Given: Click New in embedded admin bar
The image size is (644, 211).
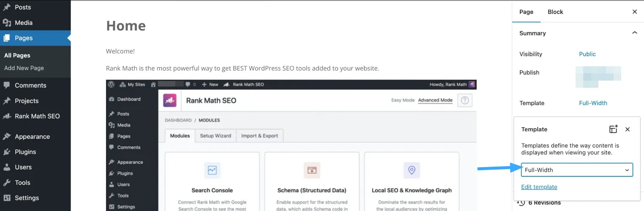Looking at the screenshot, I should tap(210, 84).
